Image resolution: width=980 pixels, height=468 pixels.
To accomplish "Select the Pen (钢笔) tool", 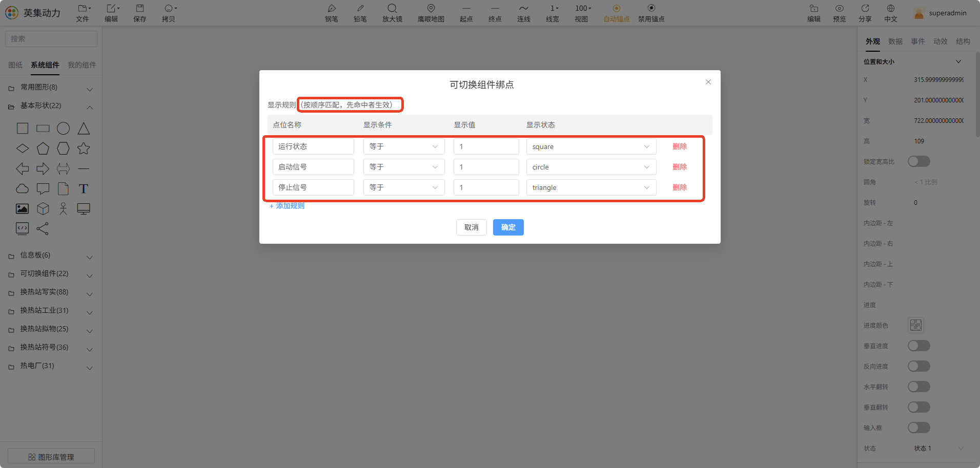I will coord(332,13).
